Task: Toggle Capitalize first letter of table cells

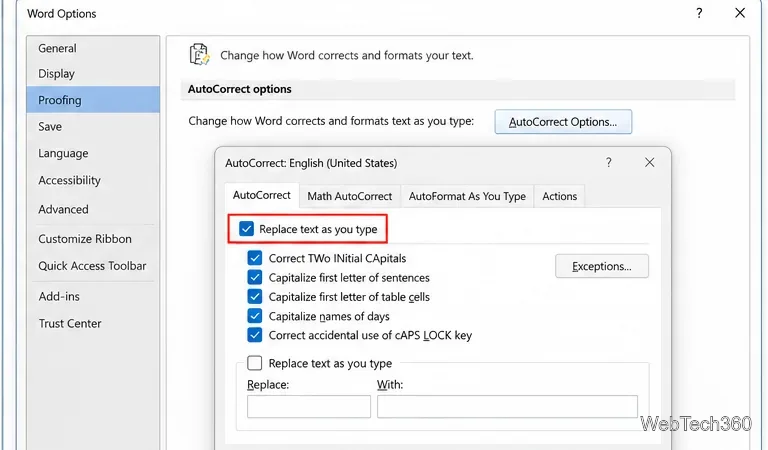Action: pyautogui.click(x=255, y=297)
